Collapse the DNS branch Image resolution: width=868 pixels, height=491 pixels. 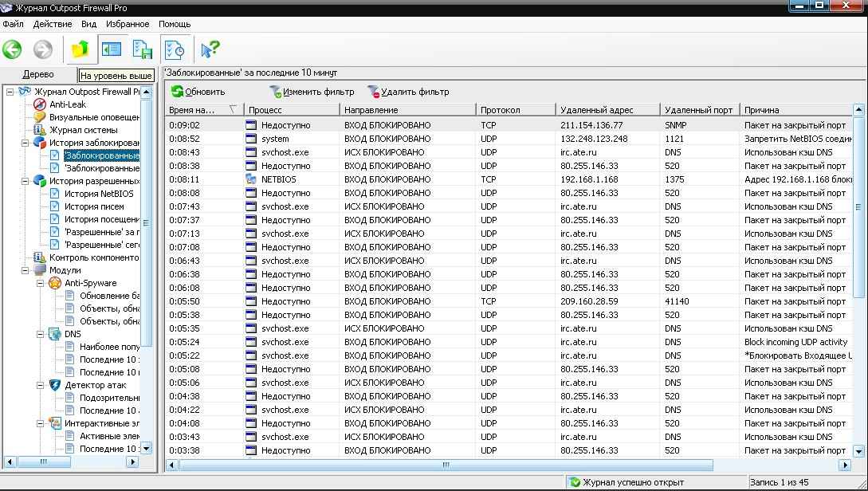pyautogui.click(x=41, y=334)
